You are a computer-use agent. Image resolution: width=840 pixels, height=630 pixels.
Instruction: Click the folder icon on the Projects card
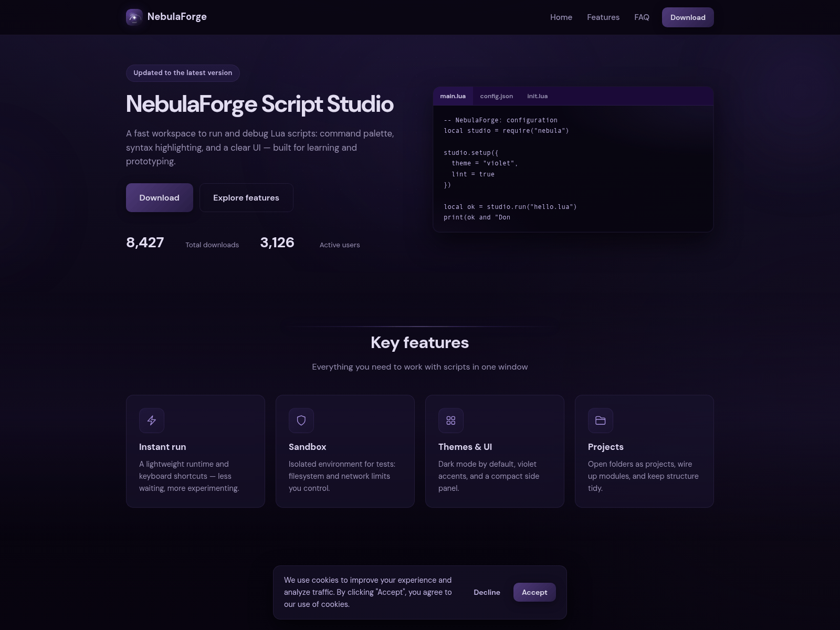click(600, 420)
